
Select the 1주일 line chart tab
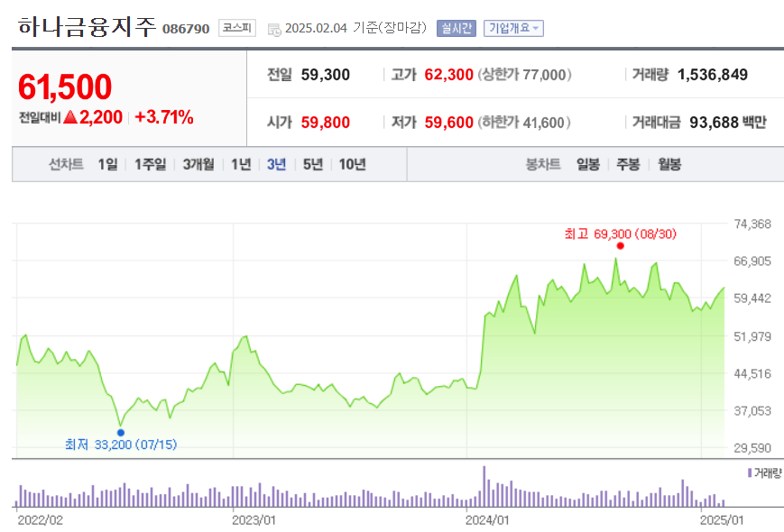tap(151, 164)
